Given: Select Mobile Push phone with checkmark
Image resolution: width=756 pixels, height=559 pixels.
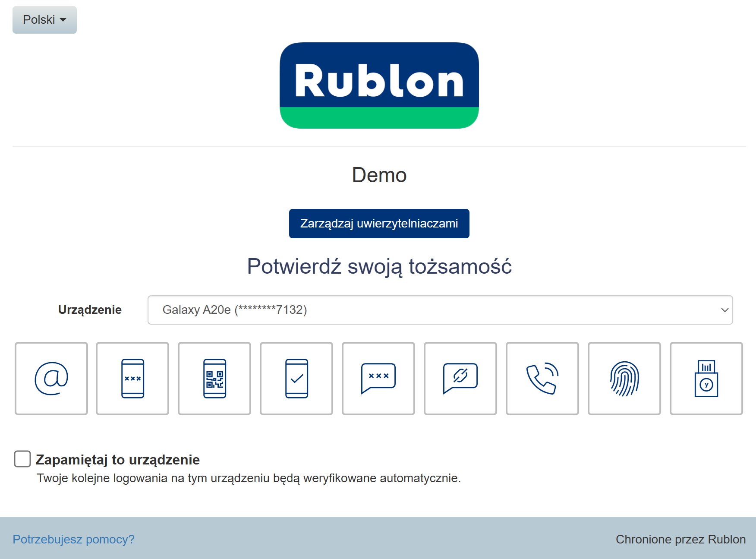Looking at the screenshot, I should pyautogui.click(x=296, y=379).
